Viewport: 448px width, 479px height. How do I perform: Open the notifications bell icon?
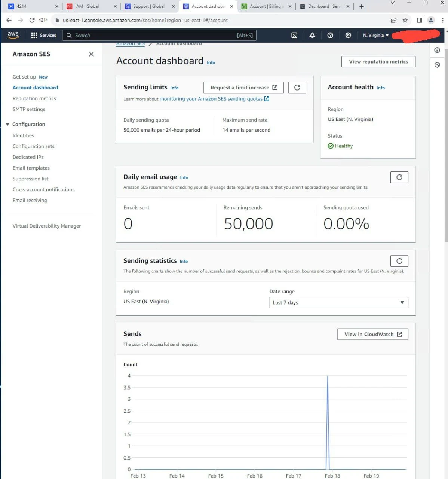312,35
